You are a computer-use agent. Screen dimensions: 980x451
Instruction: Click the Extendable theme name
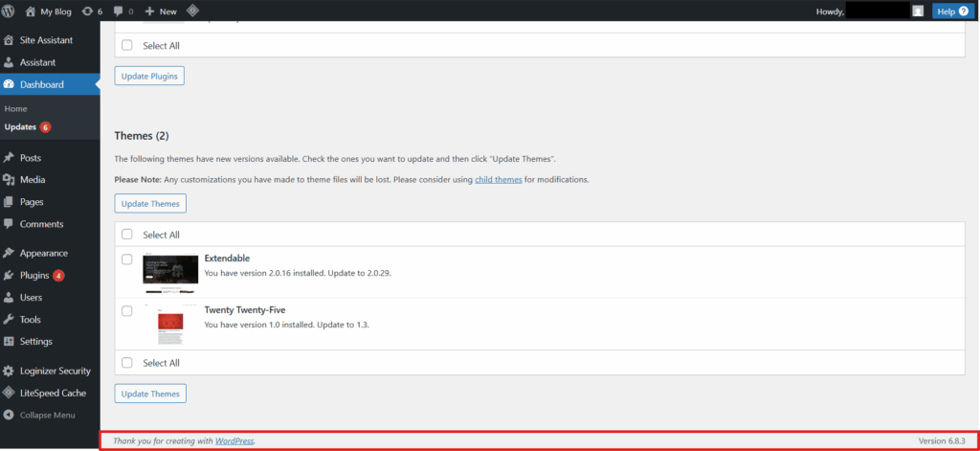point(228,259)
